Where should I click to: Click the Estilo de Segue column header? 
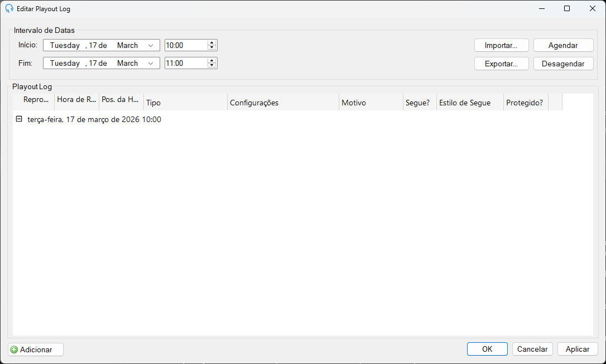pos(470,103)
